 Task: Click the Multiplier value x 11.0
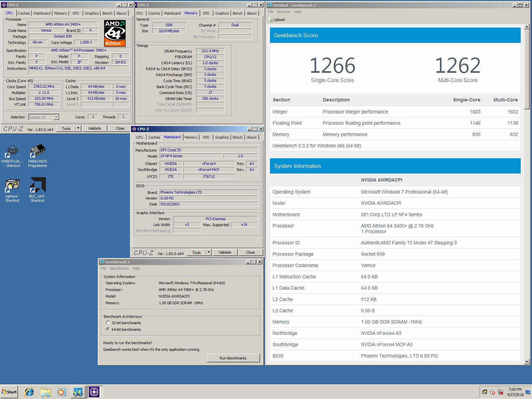[44, 92]
